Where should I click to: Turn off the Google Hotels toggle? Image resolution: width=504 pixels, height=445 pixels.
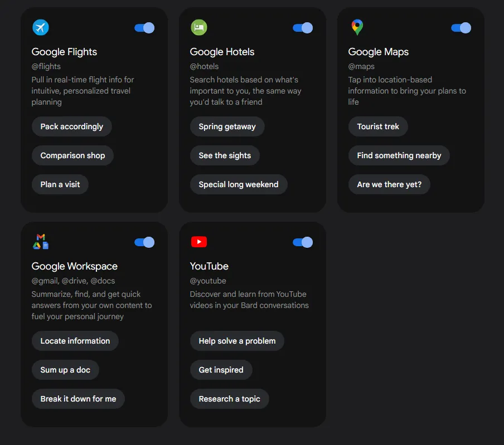click(x=303, y=28)
